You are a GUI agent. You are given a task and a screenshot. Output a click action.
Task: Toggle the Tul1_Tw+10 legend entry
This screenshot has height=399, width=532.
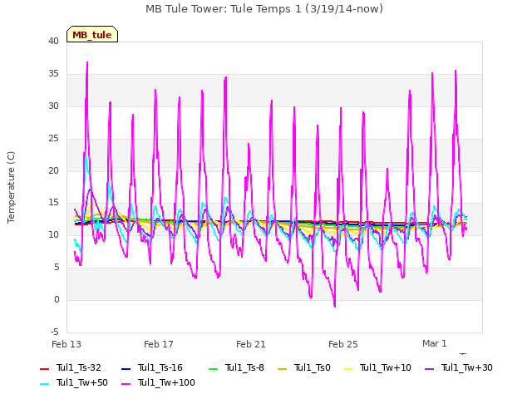coord(377,367)
